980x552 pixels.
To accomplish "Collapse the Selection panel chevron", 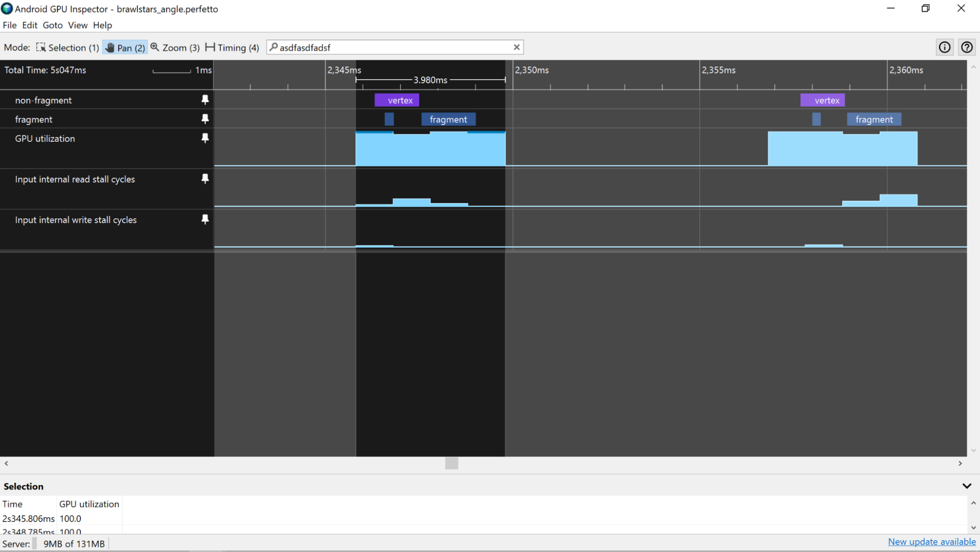I will pos(967,486).
